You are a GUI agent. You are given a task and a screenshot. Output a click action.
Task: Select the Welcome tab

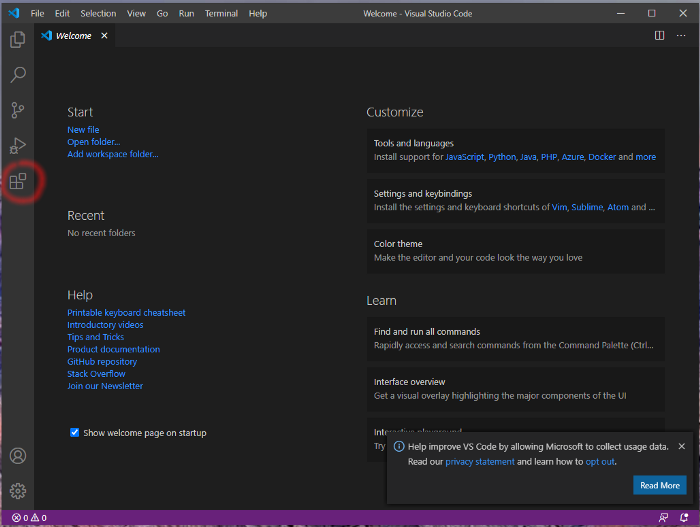(x=73, y=36)
